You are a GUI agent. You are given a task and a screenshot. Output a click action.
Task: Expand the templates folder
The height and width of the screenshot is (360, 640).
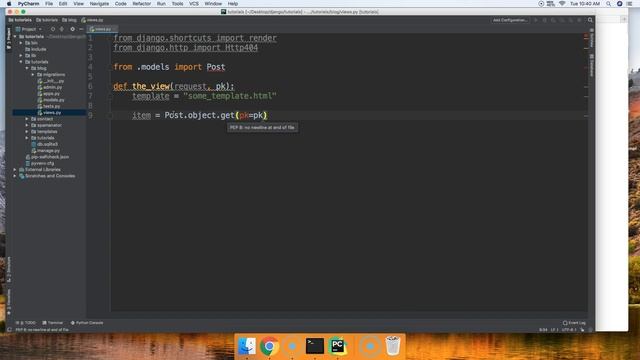tap(27, 131)
